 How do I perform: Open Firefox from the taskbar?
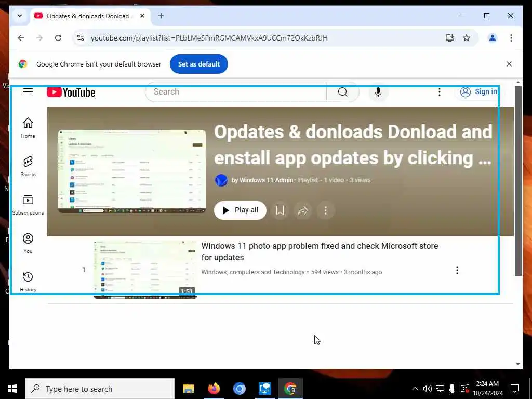pyautogui.click(x=214, y=389)
